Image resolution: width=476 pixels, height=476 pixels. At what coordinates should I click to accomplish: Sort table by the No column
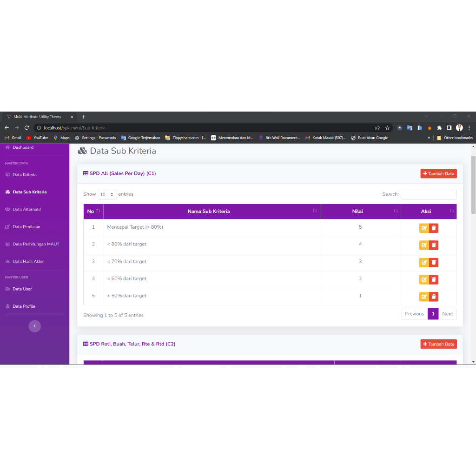[93, 212]
